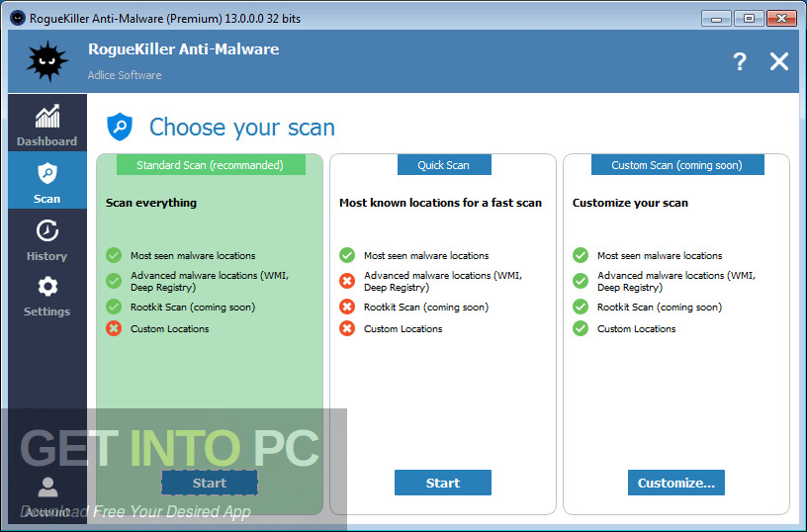Click 'Customize your scan' text

(631, 203)
